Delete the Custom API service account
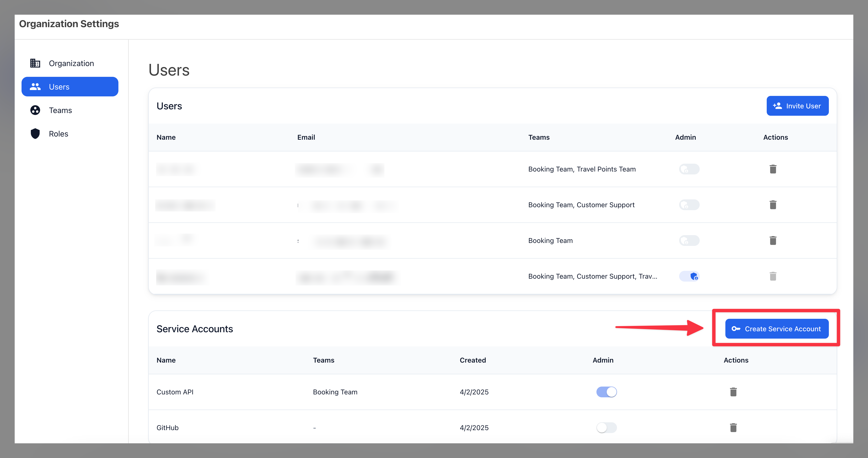The height and width of the screenshot is (458, 868). (733, 392)
